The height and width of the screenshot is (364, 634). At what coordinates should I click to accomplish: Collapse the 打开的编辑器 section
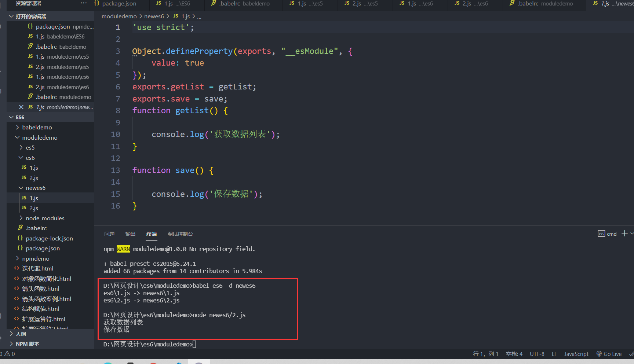[50, 16]
